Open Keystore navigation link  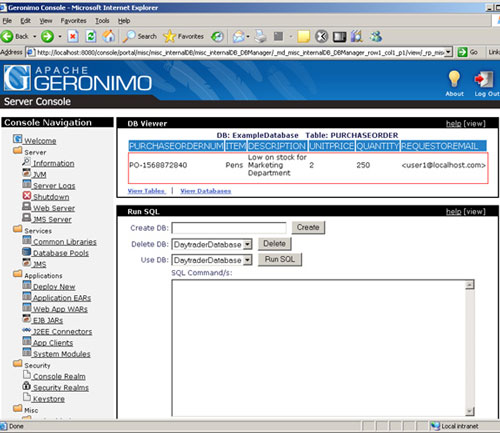pos(49,399)
